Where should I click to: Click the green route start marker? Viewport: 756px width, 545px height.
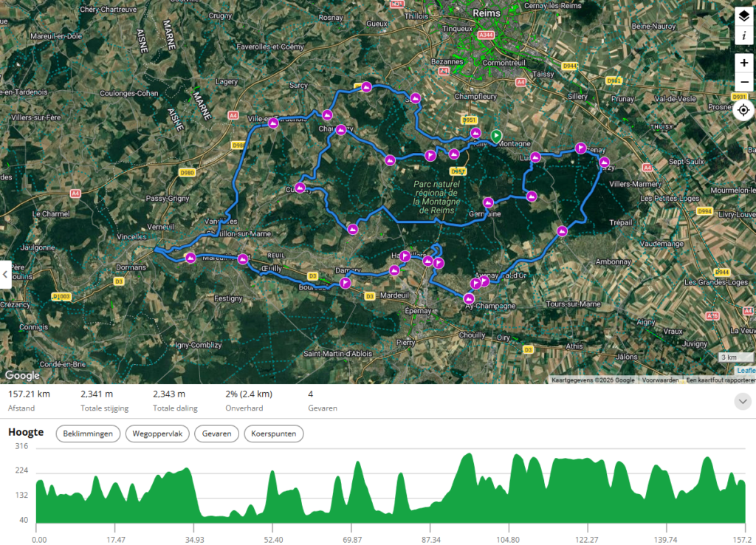(496, 137)
